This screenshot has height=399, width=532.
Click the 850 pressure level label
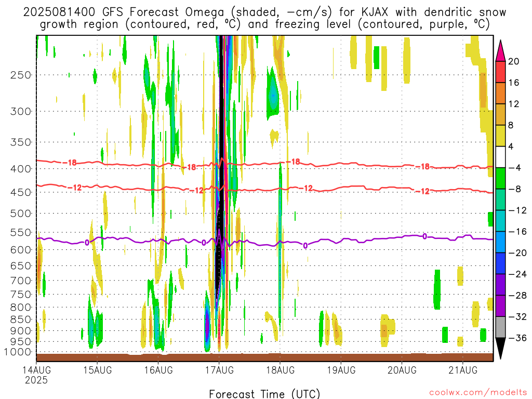(x=21, y=320)
